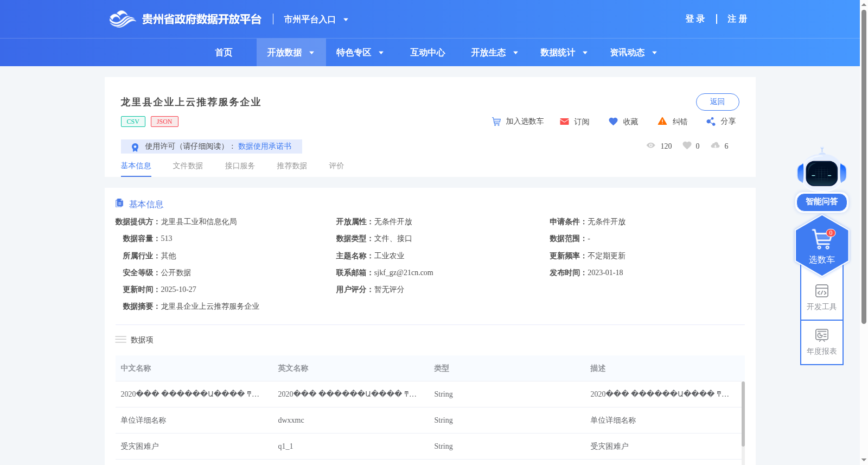Click 登录 link
The height and width of the screenshot is (465, 868).
(x=695, y=19)
